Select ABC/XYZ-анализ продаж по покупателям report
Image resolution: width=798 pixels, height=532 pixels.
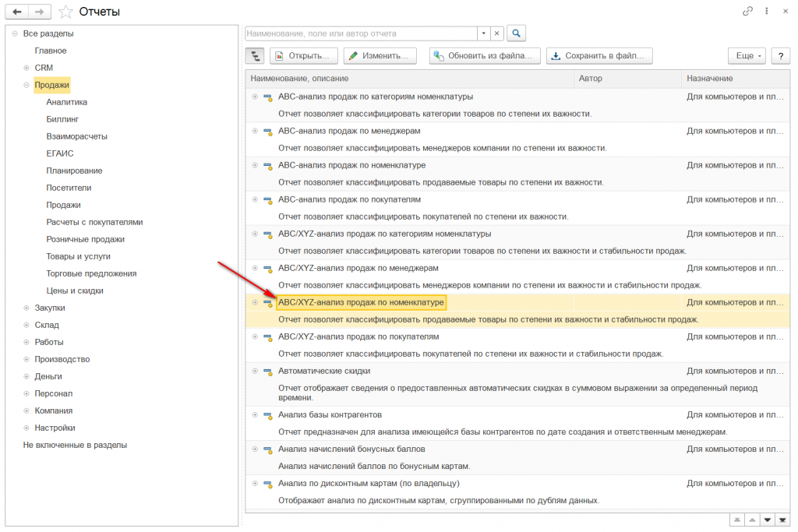[358, 336]
